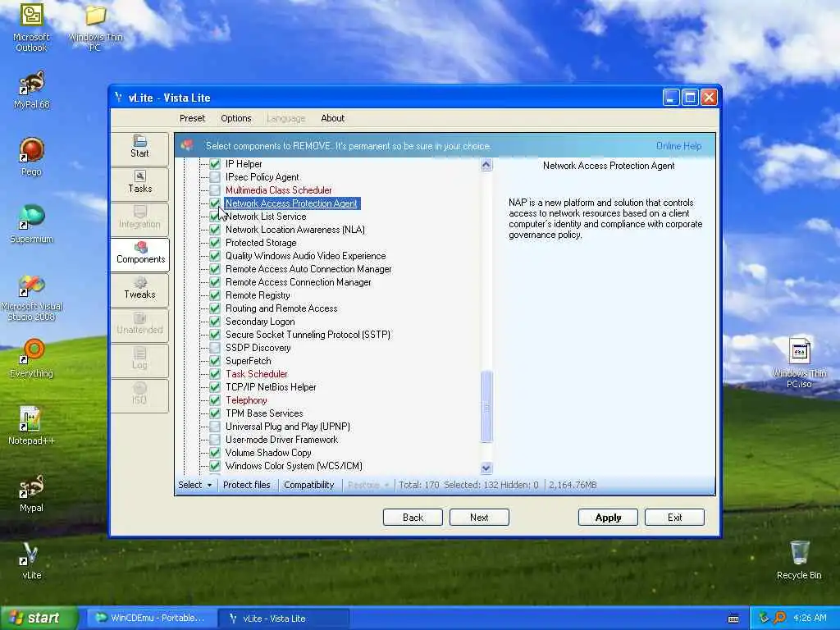Screen dimensions: 840x630
Task: Check the IPsec Policy Agent checkbox
Action: click(215, 177)
